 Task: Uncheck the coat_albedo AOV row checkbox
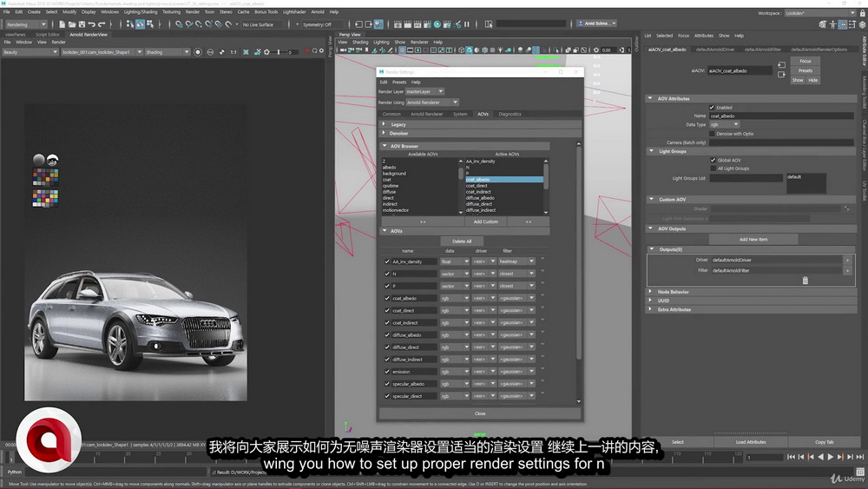tap(387, 298)
